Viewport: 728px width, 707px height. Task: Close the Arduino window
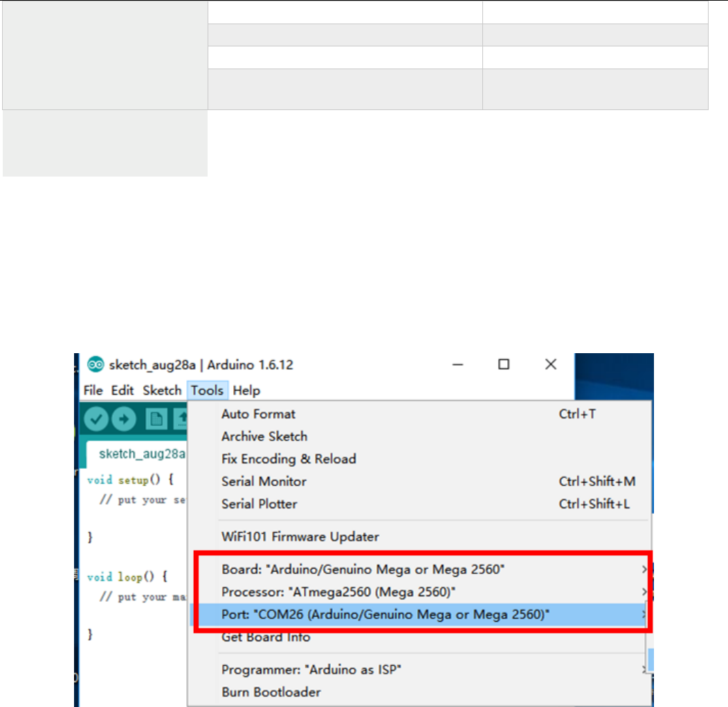click(x=551, y=365)
